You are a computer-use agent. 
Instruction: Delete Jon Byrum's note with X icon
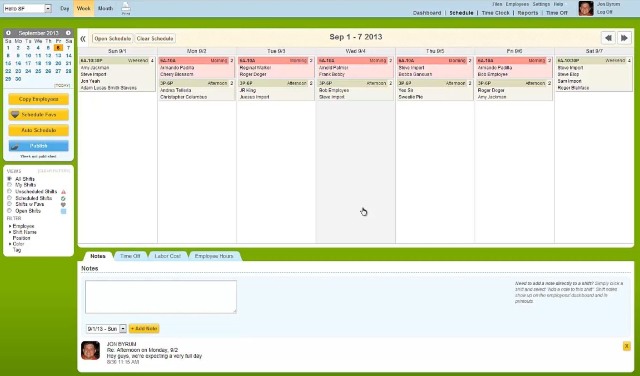coord(627,346)
